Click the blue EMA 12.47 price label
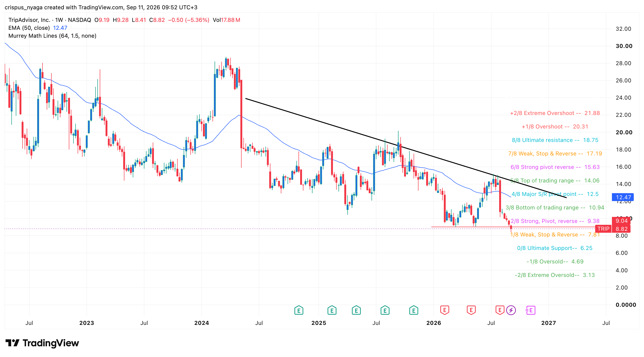The width and height of the screenshot is (644, 357). (623, 197)
